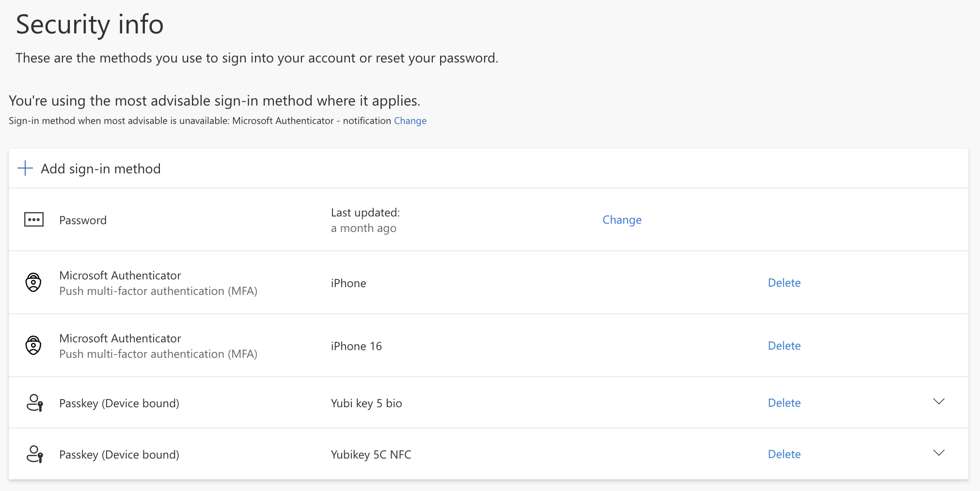The image size is (980, 491).
Task: Click the 'iPhone' device name
Action: 348,283
